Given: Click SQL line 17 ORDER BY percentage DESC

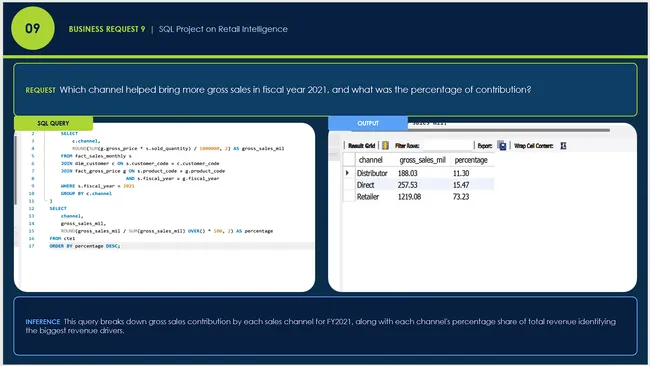Looking at the screenshot, I should pos(85,246).
